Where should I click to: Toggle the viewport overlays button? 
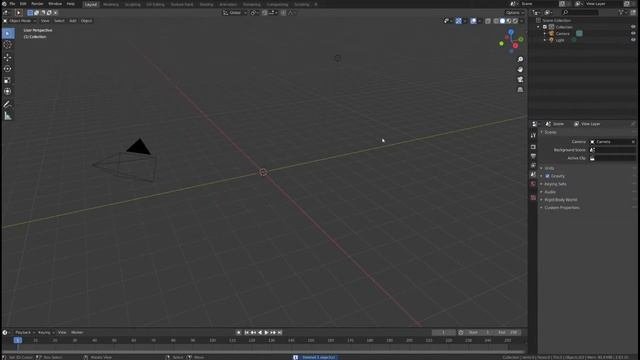[473, 21]
